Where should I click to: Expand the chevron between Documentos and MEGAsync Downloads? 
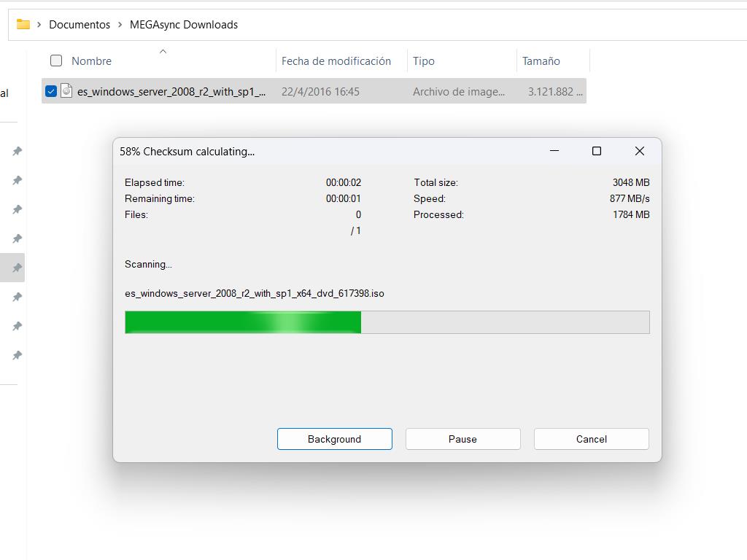(120, 25)
